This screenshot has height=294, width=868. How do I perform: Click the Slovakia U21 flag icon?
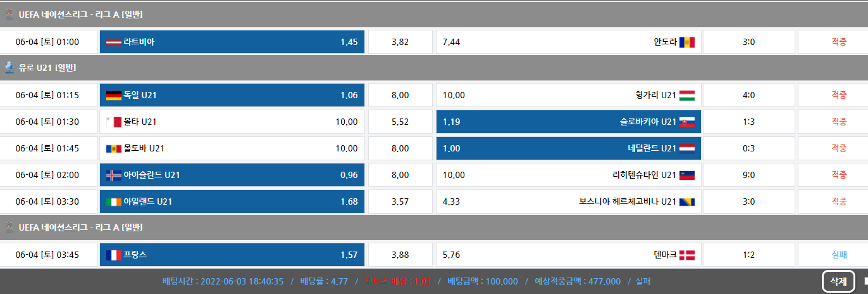pos(686,122)
